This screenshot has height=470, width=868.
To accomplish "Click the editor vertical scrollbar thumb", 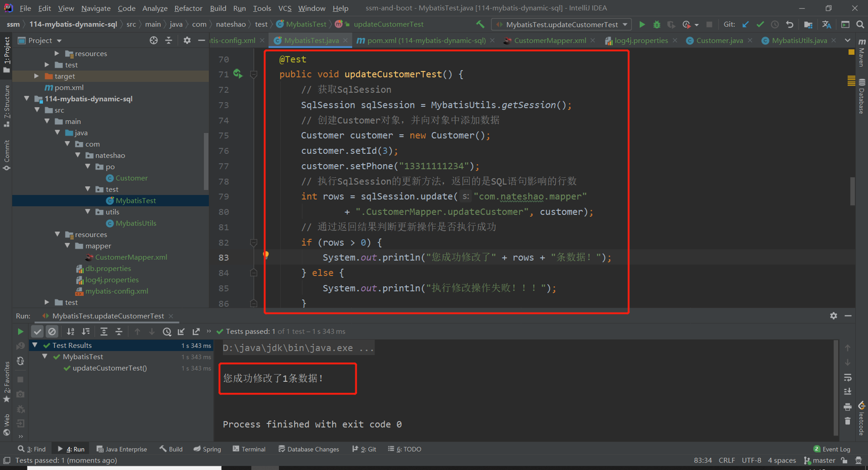I will point(853,191).
